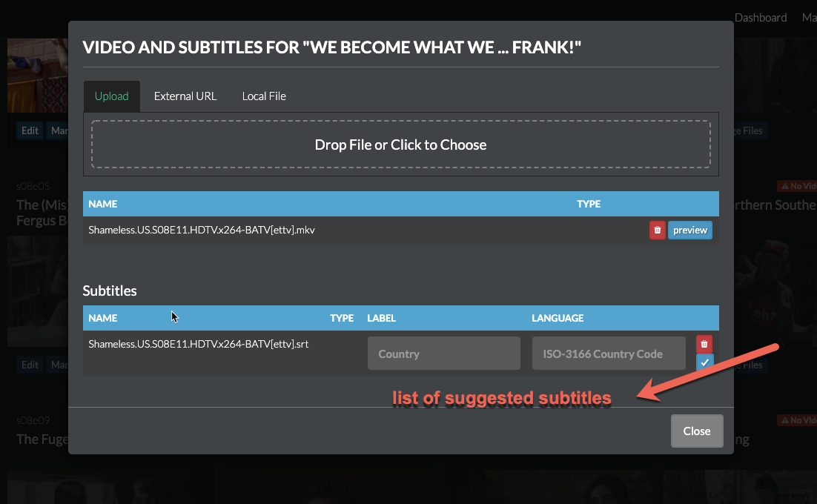Switch to the External URL tab
This screenshot has width=817, height=504.
185,96
